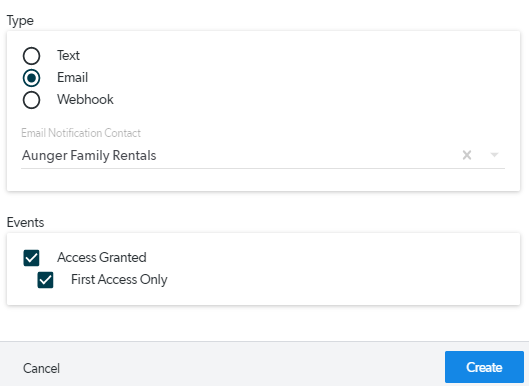Viewport: 529px width, 386px height.
Task: Click the Events section heading
Action: coord(25,222)
